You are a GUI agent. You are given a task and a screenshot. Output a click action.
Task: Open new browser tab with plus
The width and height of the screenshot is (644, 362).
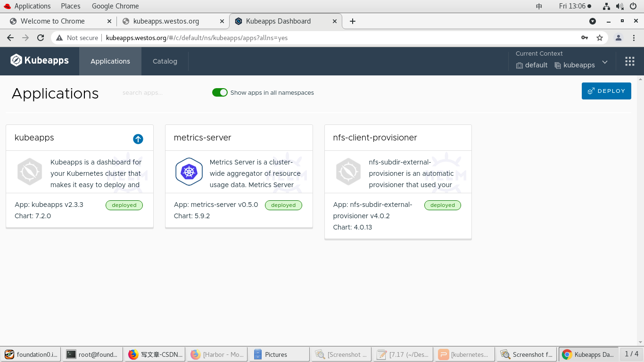tap(353, 21)
